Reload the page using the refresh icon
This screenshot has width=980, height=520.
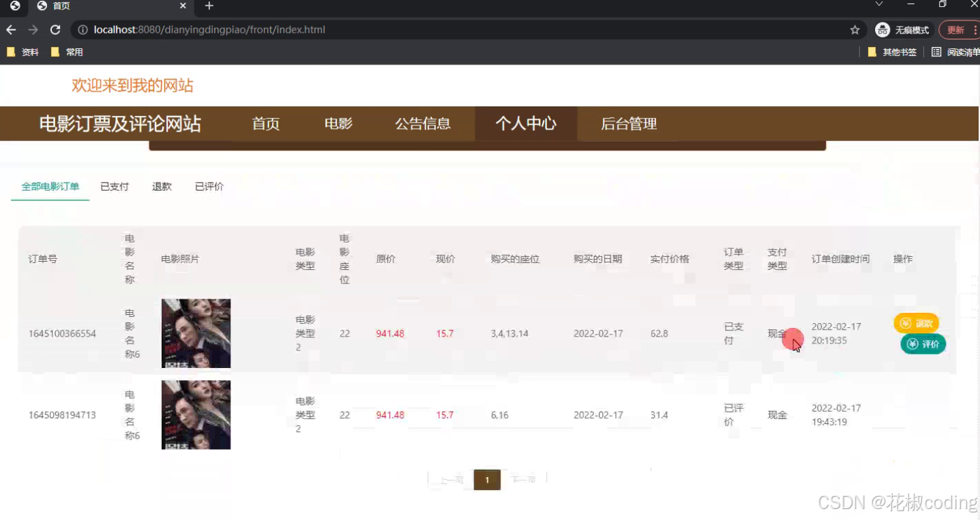(x=55, y=29)
